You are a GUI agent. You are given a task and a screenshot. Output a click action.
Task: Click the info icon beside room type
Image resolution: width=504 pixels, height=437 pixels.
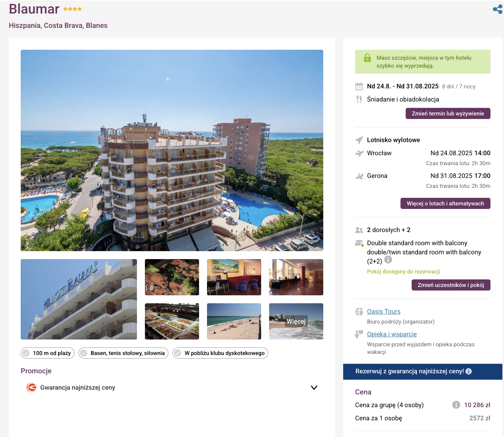[x=388, y=260]
